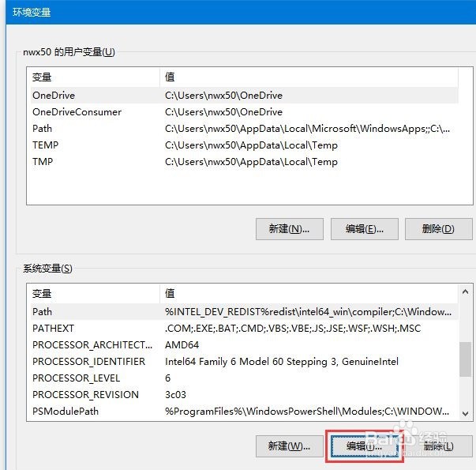476x470 pixels.
Task: Click Delete (删除(D)) for user variables
Action: pos(439,229)
